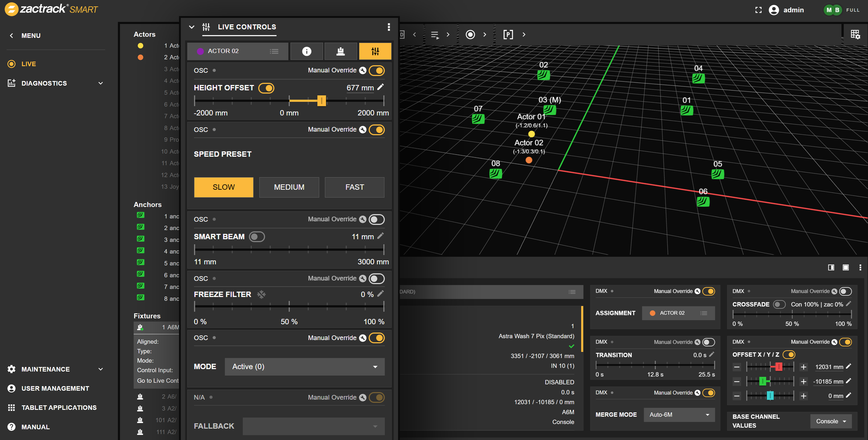Expand the Diagnostics section in the sidebar
This screenshot has height=440, width=868.
pyautogui.click(x=100, y=83)
